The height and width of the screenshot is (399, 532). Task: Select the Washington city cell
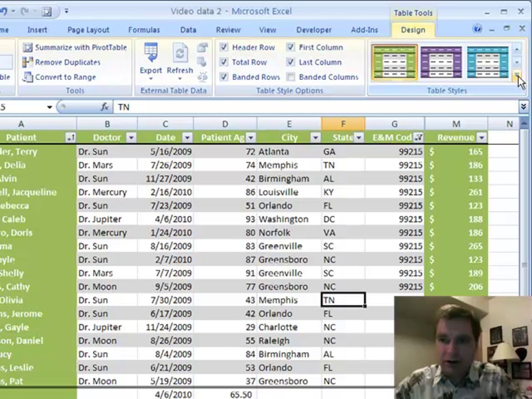(x=289, y=219)
